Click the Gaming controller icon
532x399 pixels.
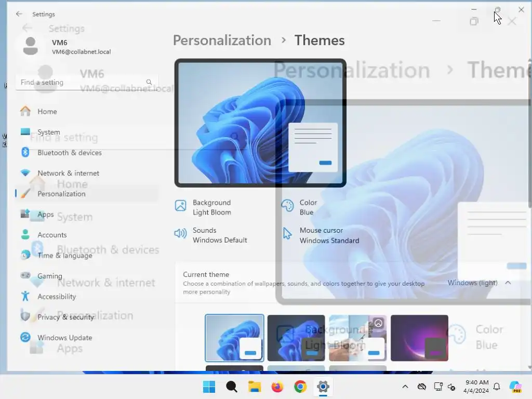click(x=25, y=275)
